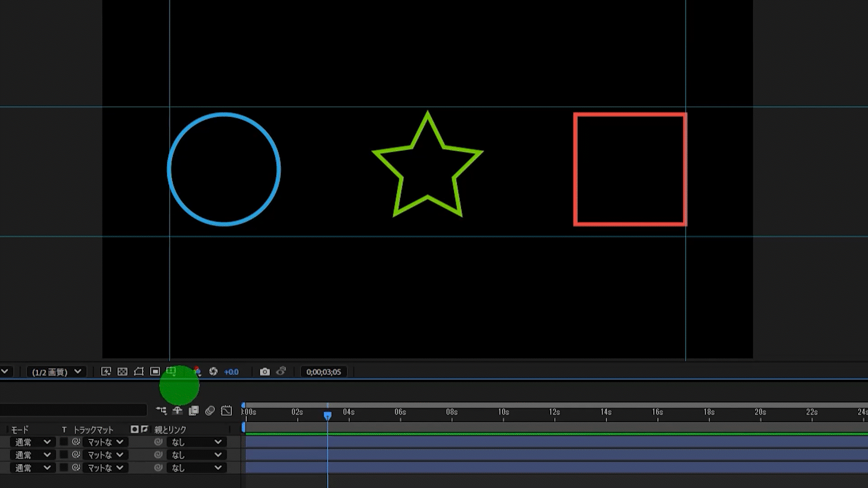Click the 16s mark on time ruler
The image size is (868, 488).
pyautogui.click(x=658, y=412)
